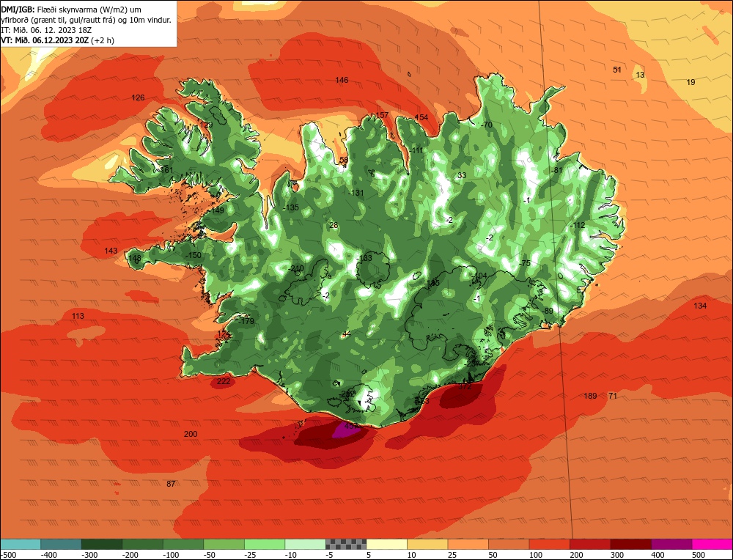Click the pale yellow 5 to 10 swatch
Viewport: 733px width, 560px height.
pos(386,544)
